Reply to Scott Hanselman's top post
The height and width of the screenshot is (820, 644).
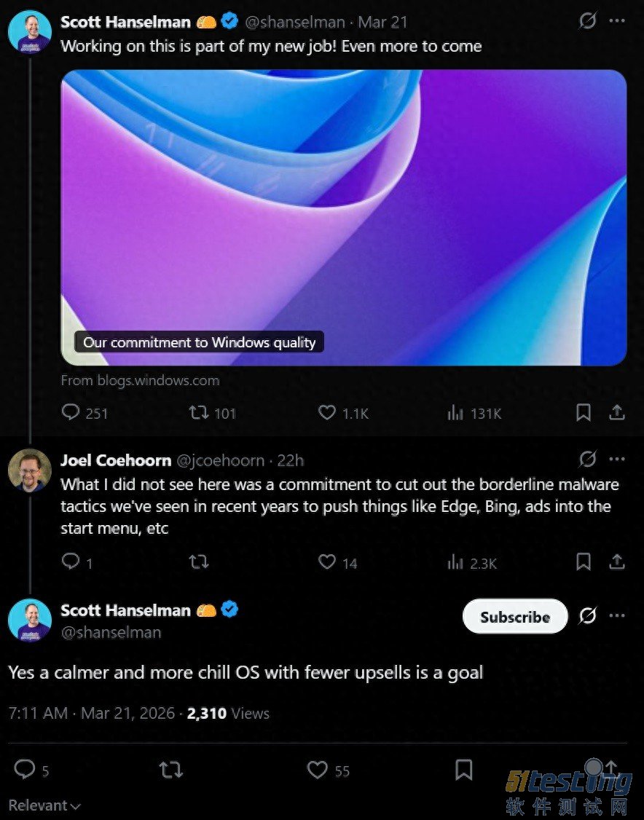(x=71, y=413)
